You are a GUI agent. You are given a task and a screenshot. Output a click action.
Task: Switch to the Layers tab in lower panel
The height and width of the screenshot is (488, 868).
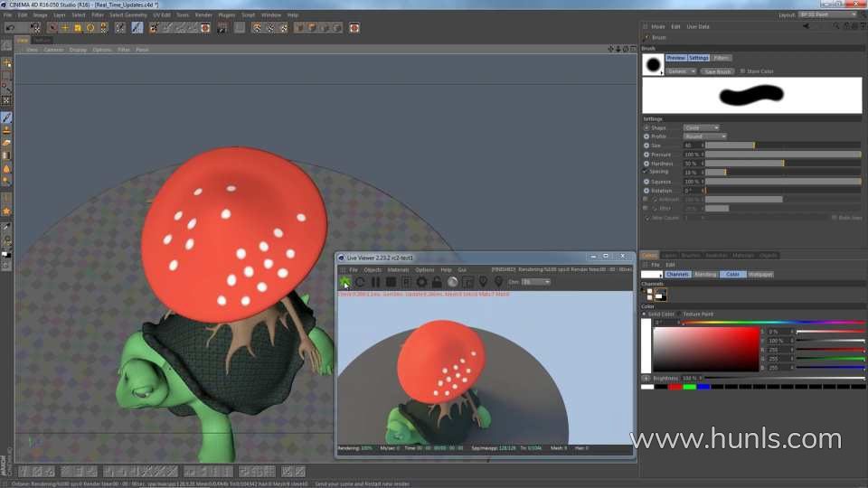(x=669, y=256)
